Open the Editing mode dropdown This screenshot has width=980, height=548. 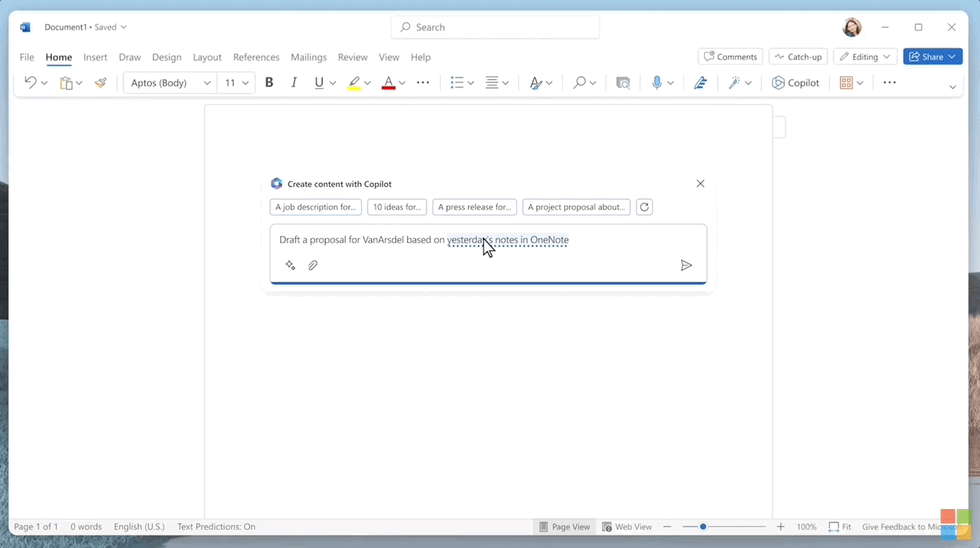865,57
